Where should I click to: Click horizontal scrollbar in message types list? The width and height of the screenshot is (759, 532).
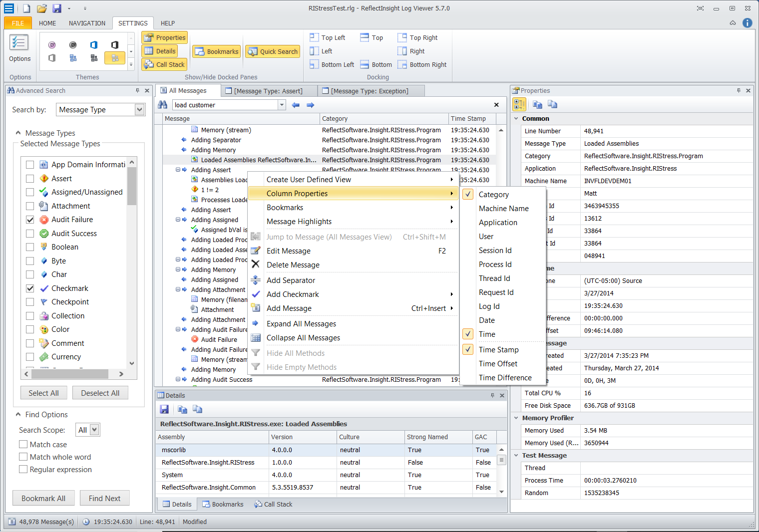click(x=70, y=374)
